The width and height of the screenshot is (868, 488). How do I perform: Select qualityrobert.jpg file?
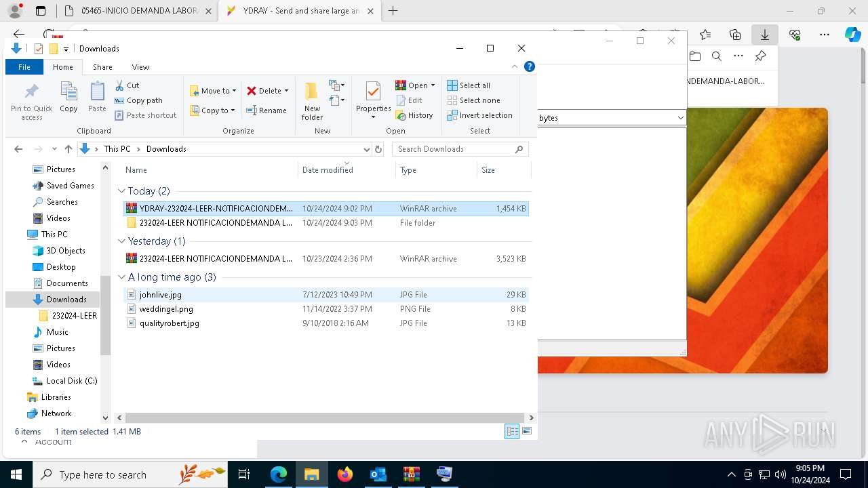click(326, 323)
